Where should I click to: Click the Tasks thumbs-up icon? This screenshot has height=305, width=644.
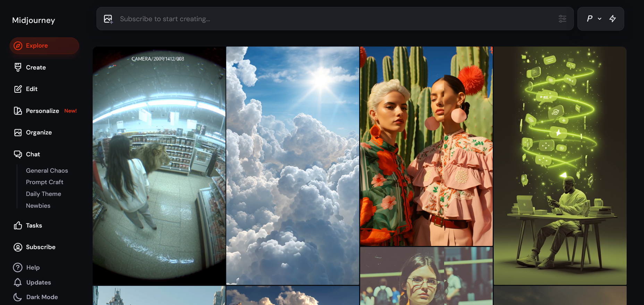point(18,225)
